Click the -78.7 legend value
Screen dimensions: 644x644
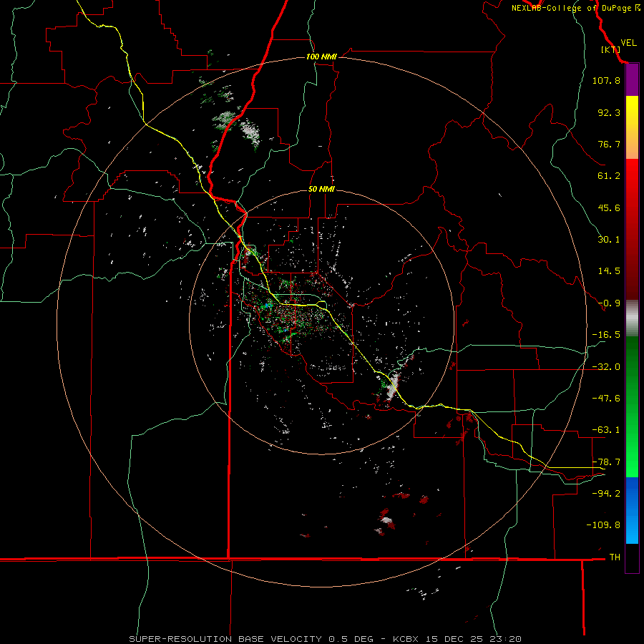(x=606, y=462)
